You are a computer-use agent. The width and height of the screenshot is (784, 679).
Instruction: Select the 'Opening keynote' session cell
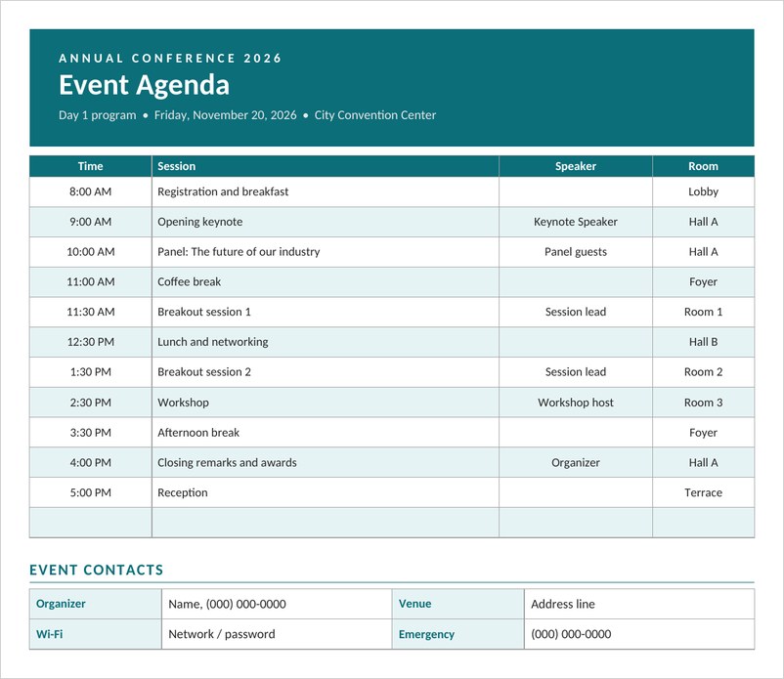[326, 222]
